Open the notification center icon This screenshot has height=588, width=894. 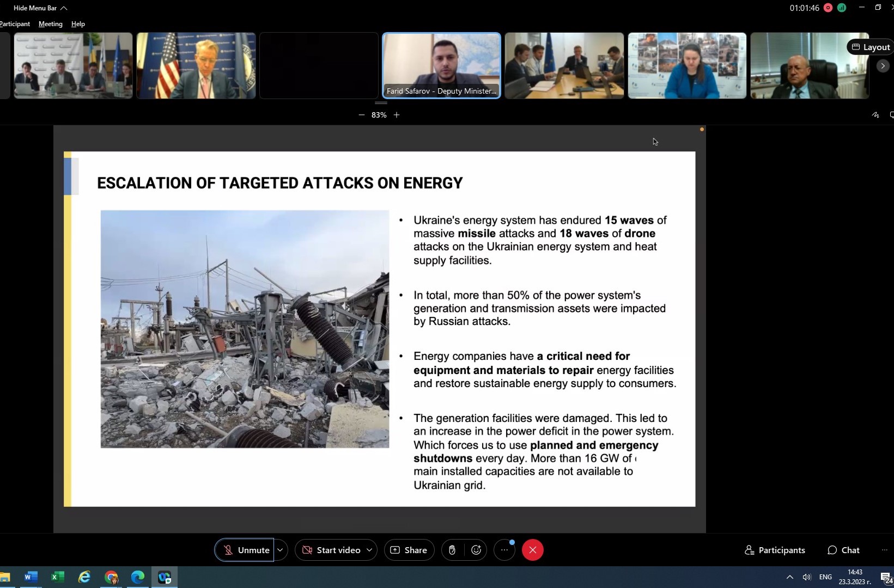pyautogui.click(x=886, y=577)
